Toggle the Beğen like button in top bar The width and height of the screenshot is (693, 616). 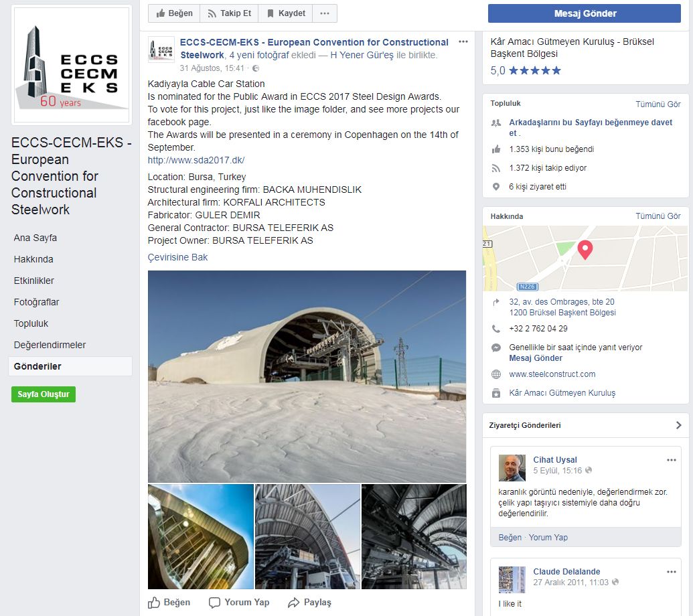coord(174,13)
